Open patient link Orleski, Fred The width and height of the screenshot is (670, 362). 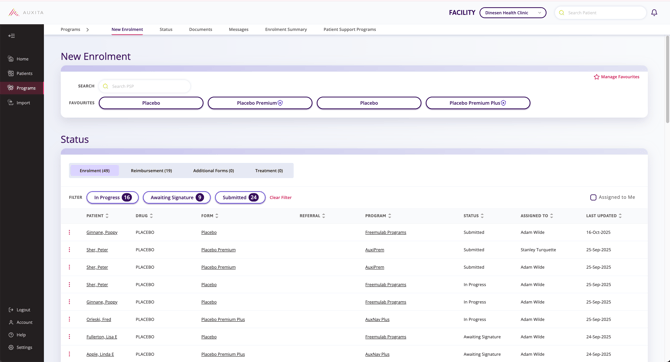98,319
